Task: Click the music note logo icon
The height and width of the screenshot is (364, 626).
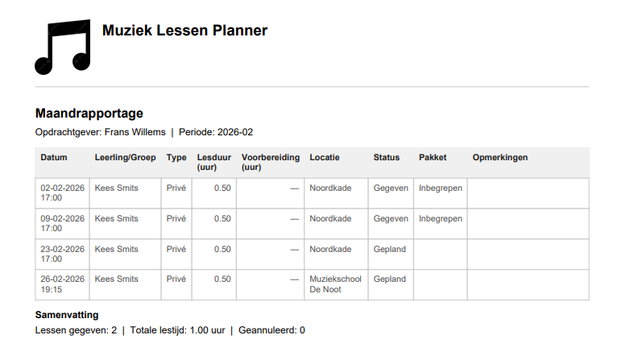Action: coord(62,47)
